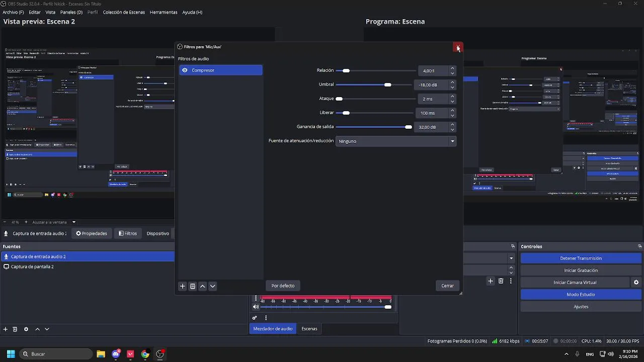Click the Cerrar button in filters dialog
The image size is (644, 362).
click(447, 286)
